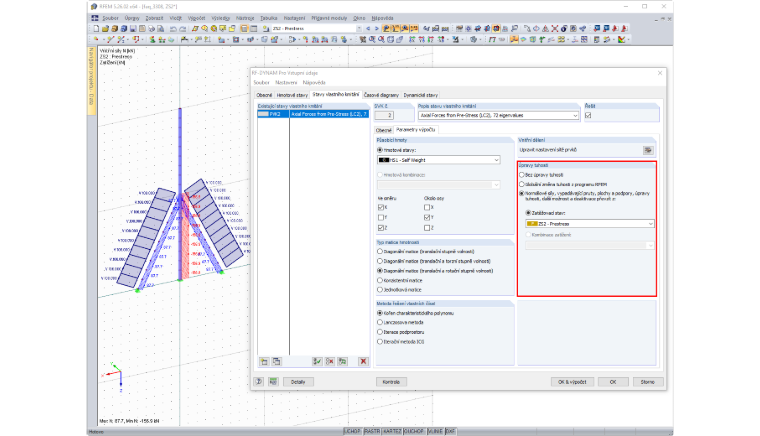Image resolution: width=760 pixels, height=436 pixels.
Task: Click the print icon in main toolbar
Action: [x=151, y=29]
